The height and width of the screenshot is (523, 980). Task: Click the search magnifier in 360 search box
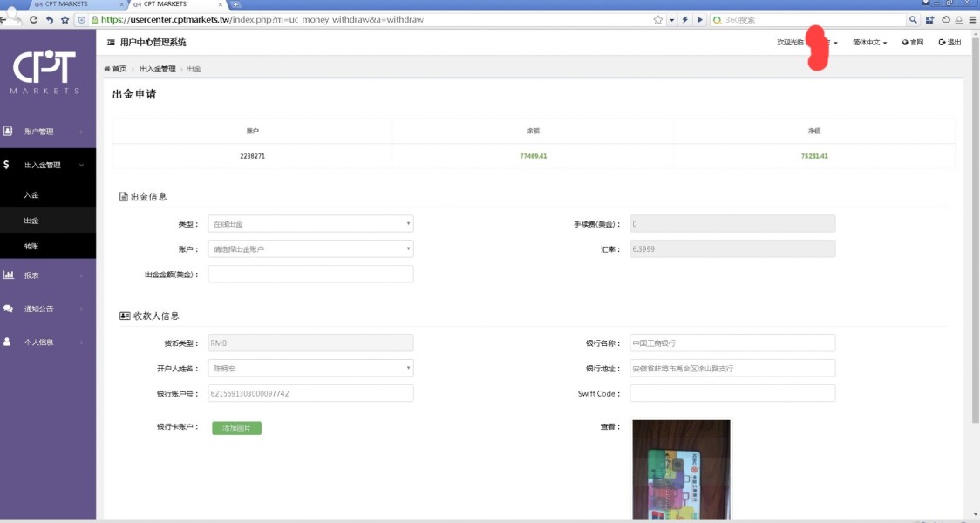tap(913, 20)
